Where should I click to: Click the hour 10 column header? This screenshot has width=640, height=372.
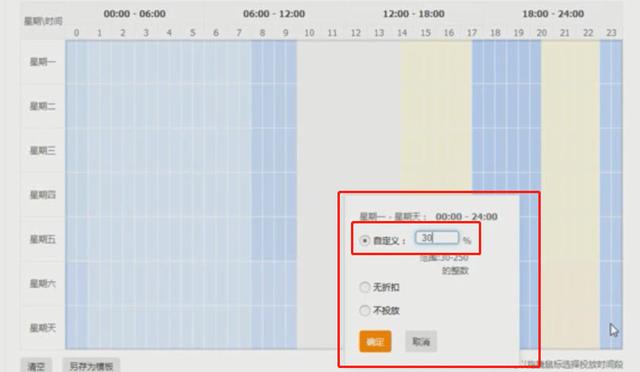[x=309, y=33]
